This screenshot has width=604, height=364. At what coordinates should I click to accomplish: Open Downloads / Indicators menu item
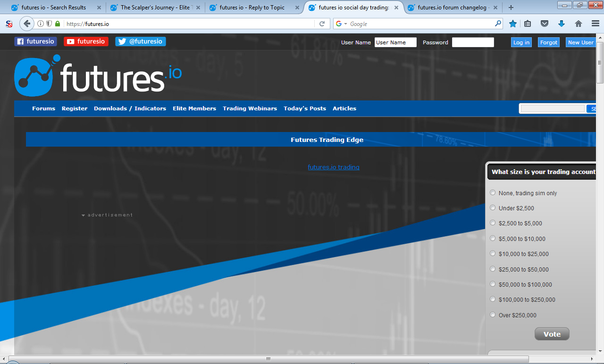coord(130,108)
